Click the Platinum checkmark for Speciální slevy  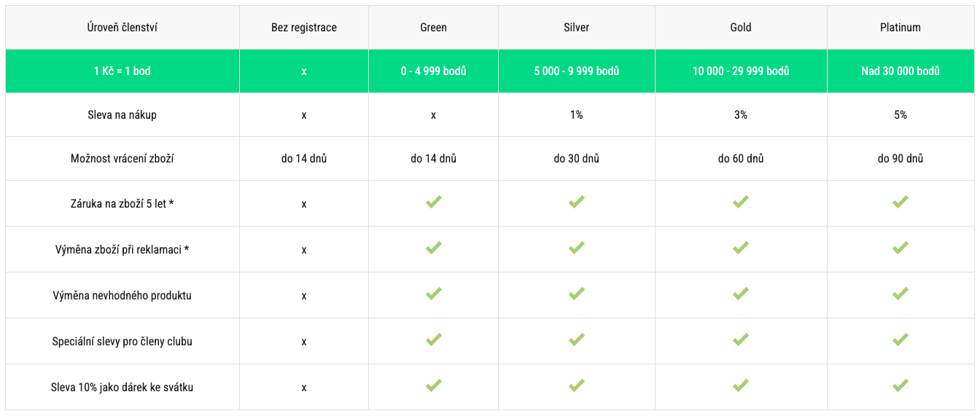click(901, 340)
